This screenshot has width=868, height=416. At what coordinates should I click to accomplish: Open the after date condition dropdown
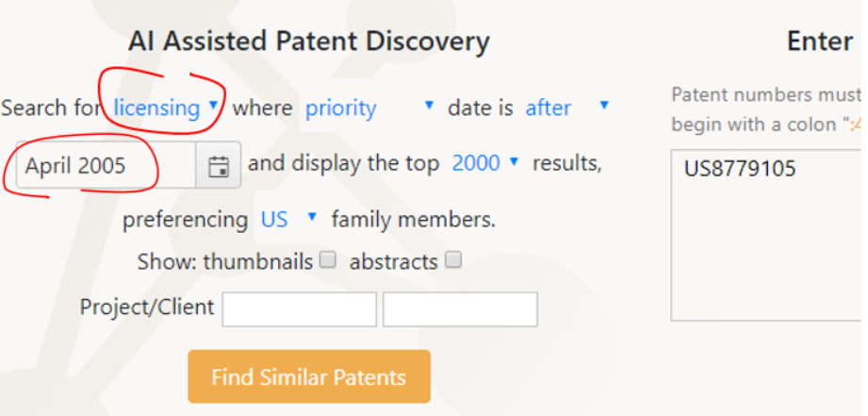point(566,108)
